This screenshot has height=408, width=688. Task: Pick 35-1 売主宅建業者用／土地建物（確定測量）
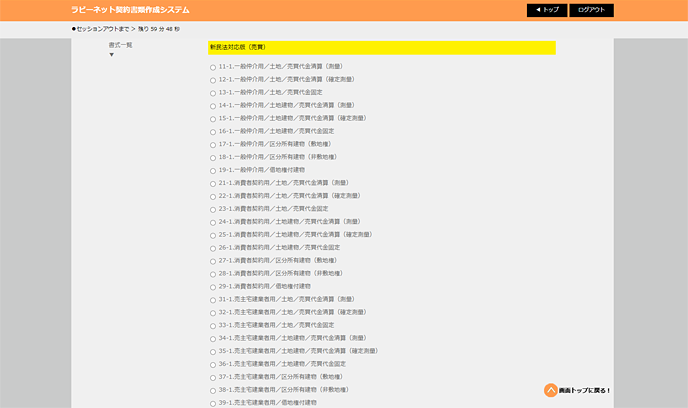click(x=213, y=352)
